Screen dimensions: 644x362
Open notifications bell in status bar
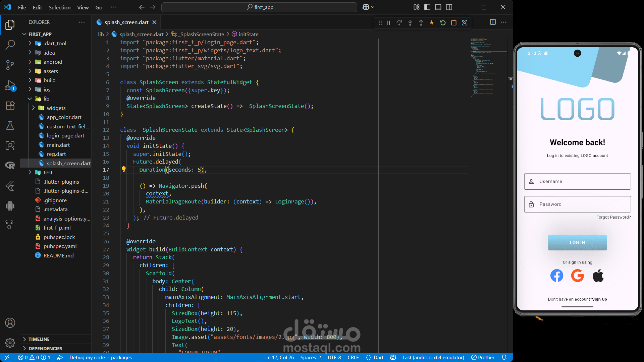[504, 358]
